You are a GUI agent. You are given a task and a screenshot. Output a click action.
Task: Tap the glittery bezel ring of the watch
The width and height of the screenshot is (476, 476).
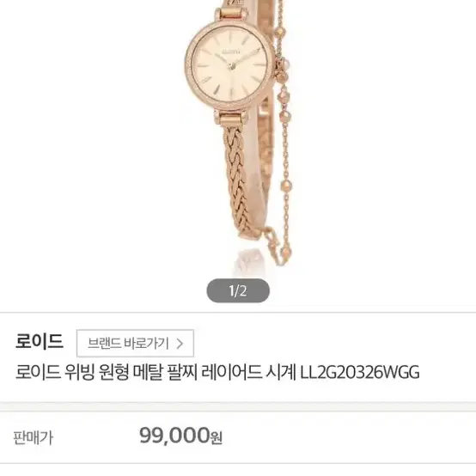(x=188, y=65)
